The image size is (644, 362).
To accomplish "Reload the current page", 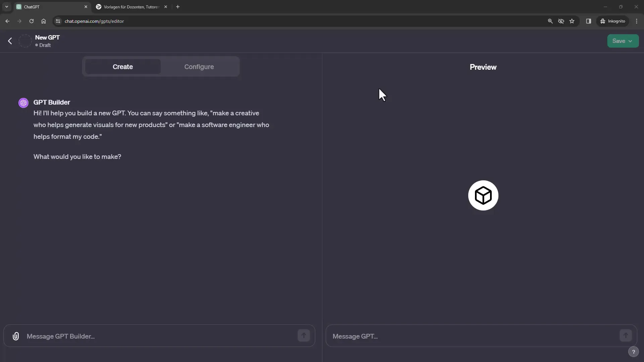I will click(32, 21).
